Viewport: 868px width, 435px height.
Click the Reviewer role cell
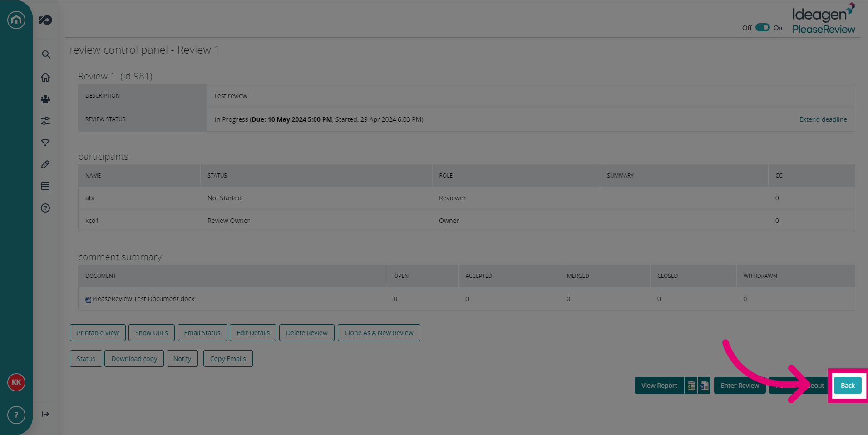point(452,198)
